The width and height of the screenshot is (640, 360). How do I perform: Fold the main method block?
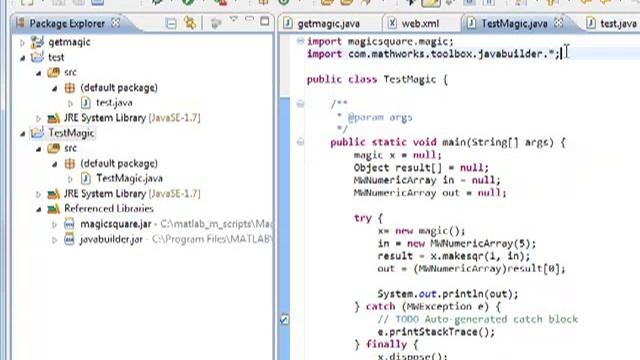coord(300,142)
